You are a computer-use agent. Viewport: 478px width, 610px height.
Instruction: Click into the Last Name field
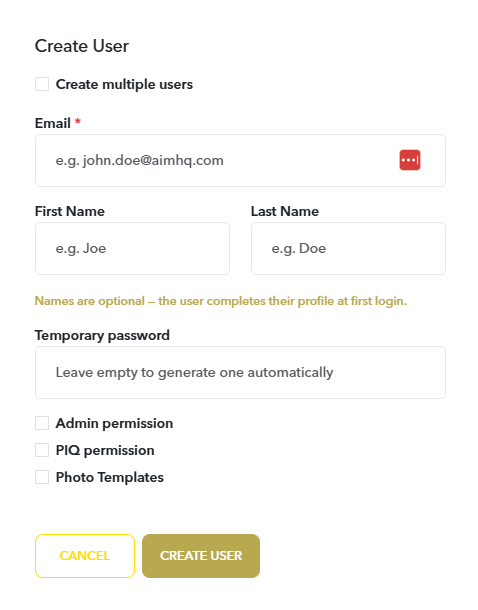tap(348, 249)
